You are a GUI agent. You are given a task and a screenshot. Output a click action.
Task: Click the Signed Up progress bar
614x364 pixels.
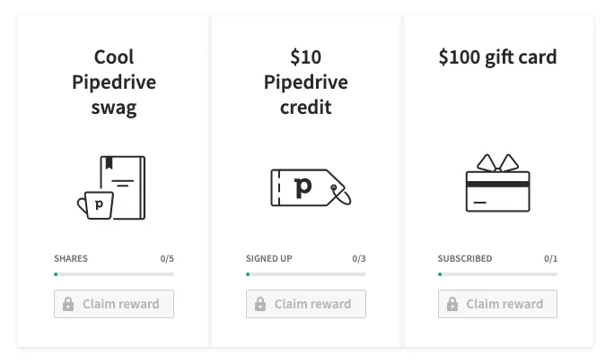click(306, 274)
